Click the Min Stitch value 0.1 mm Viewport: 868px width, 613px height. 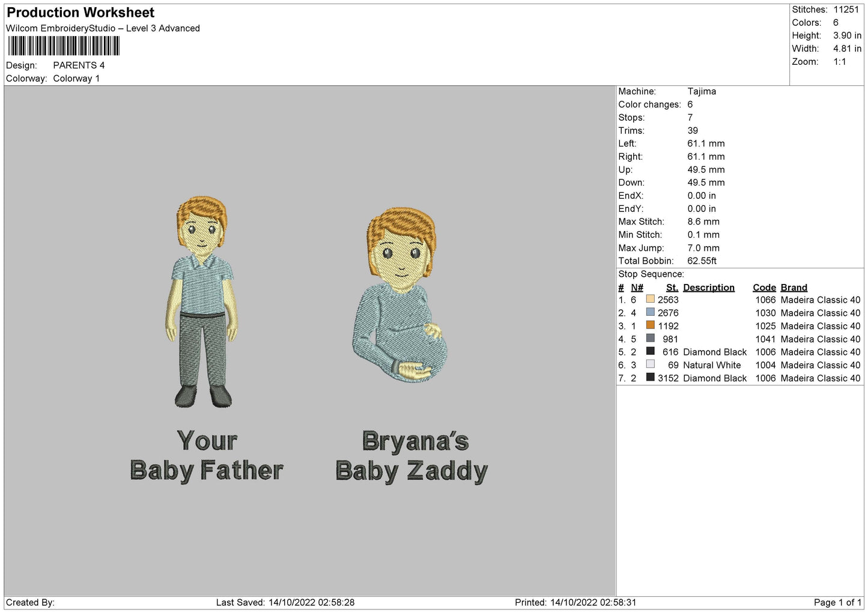(703, 235)
